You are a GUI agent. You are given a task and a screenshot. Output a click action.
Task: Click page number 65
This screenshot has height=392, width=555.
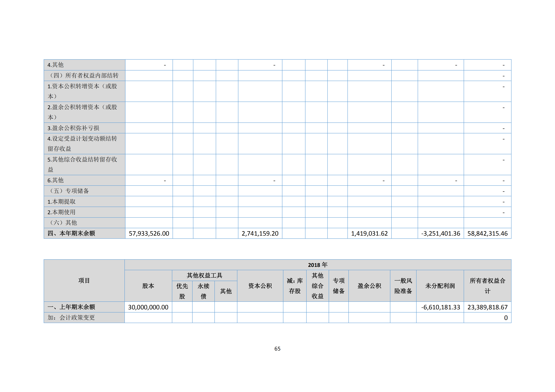click(278, 349)
